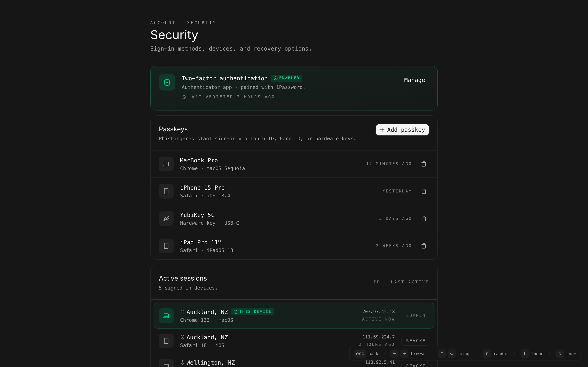
Task: Revoke the Safari 18 iOS session
Action: [x=415, y=341]
